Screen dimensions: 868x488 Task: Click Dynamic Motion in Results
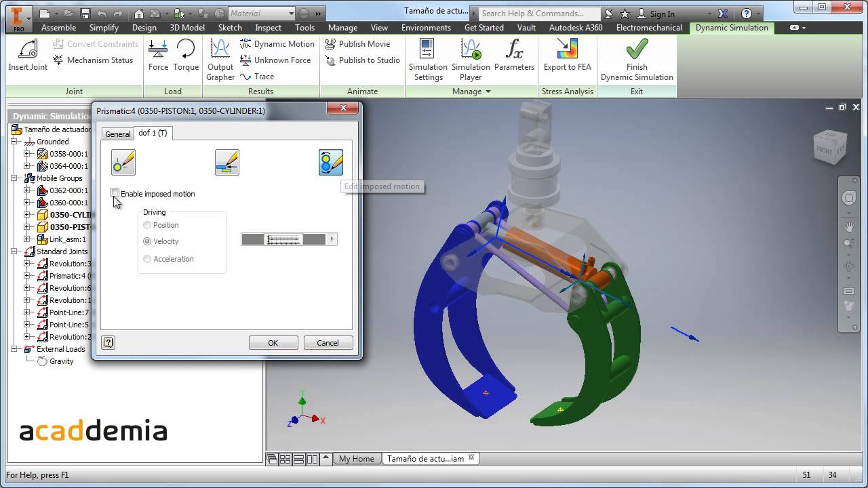pos(277,44)
